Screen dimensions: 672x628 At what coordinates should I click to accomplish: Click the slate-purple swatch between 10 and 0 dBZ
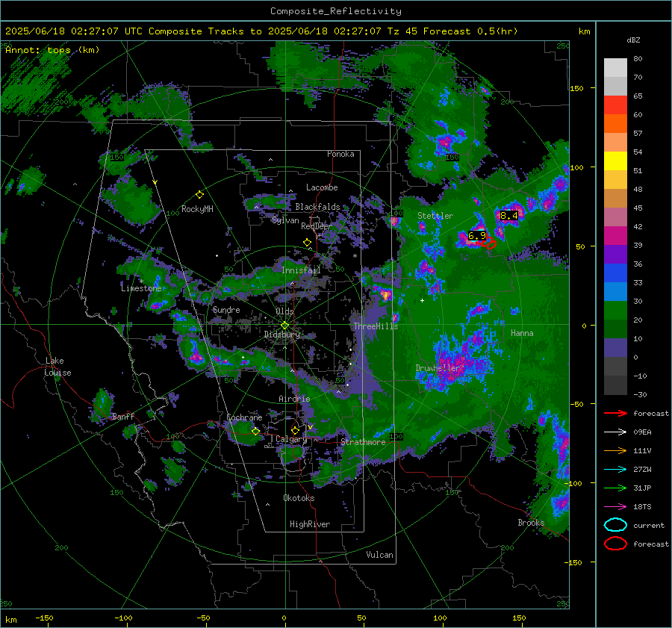[615, 348]
